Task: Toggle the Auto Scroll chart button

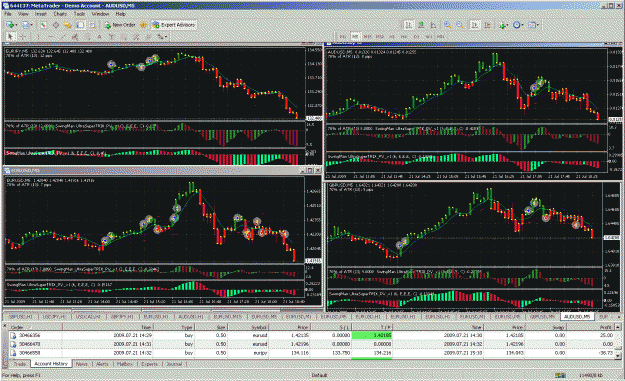Action: click(475, 25)
